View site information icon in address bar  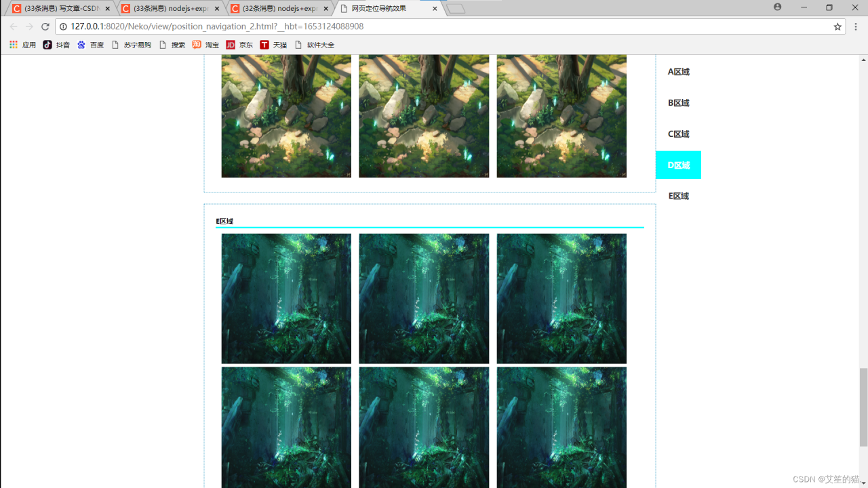(x=63, y=26)
